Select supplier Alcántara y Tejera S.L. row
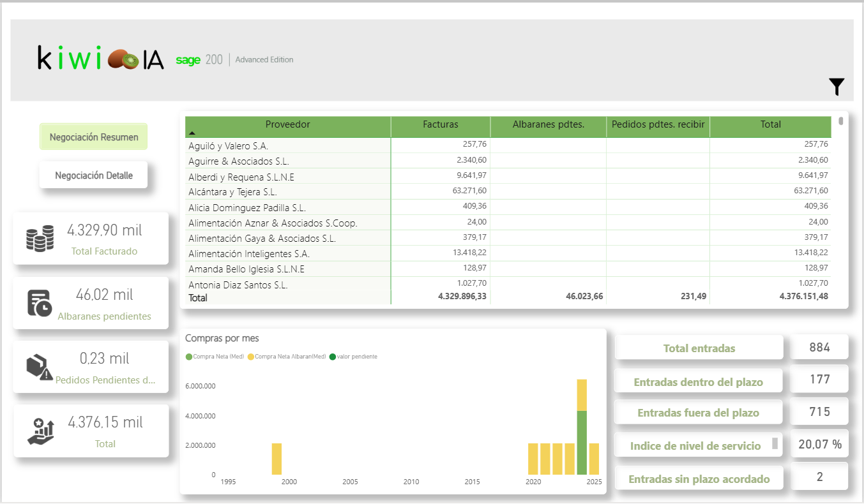 click(x=232, y=192)
